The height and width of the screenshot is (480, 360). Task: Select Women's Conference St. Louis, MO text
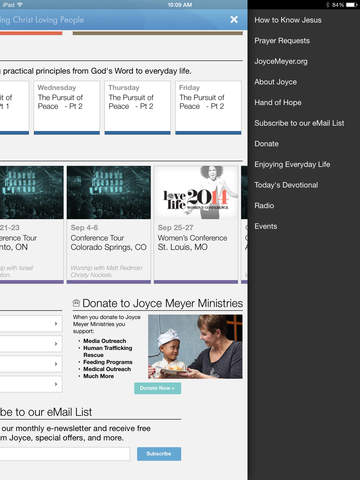tap(192, 243)
